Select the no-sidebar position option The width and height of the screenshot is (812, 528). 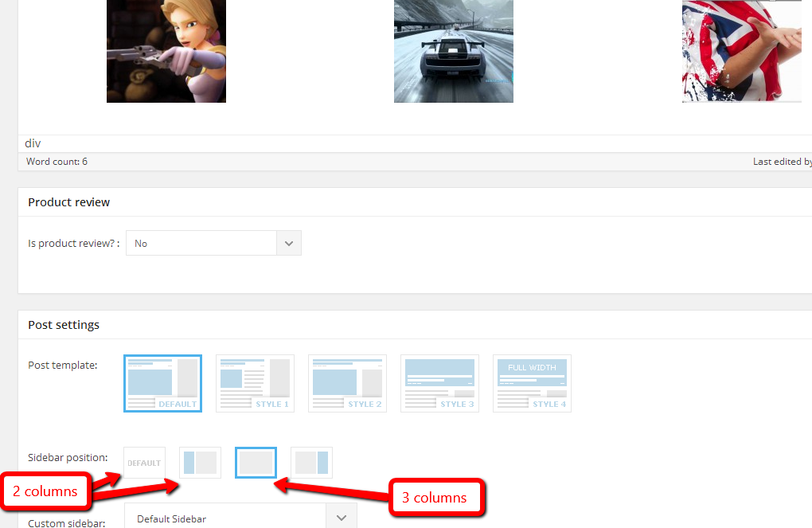tap(256, 463)
